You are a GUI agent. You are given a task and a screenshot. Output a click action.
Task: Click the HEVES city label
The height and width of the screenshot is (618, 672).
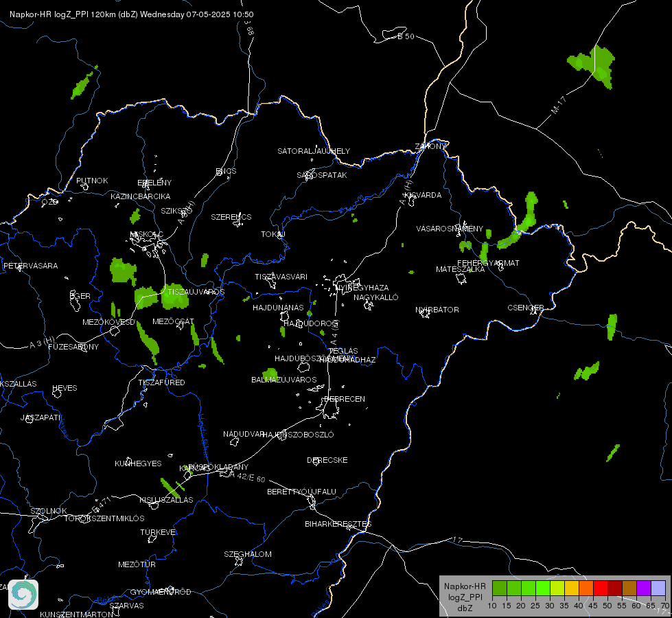tap(65, 388)
